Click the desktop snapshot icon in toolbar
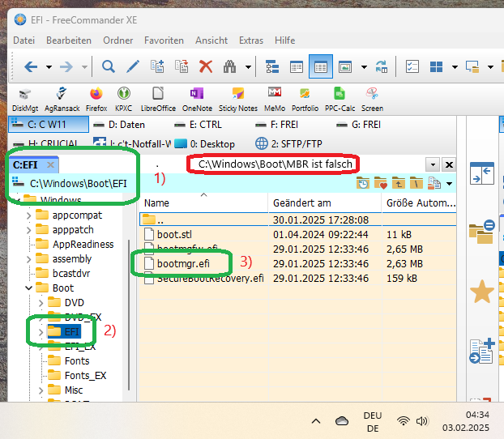The image size is (504, 439). coord(472,67)
